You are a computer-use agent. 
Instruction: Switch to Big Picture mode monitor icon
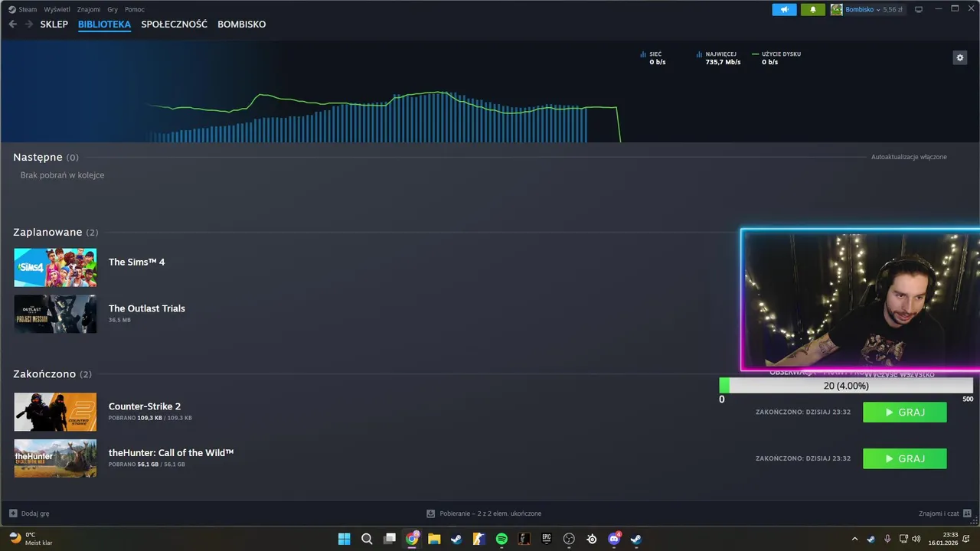[919, 9]
